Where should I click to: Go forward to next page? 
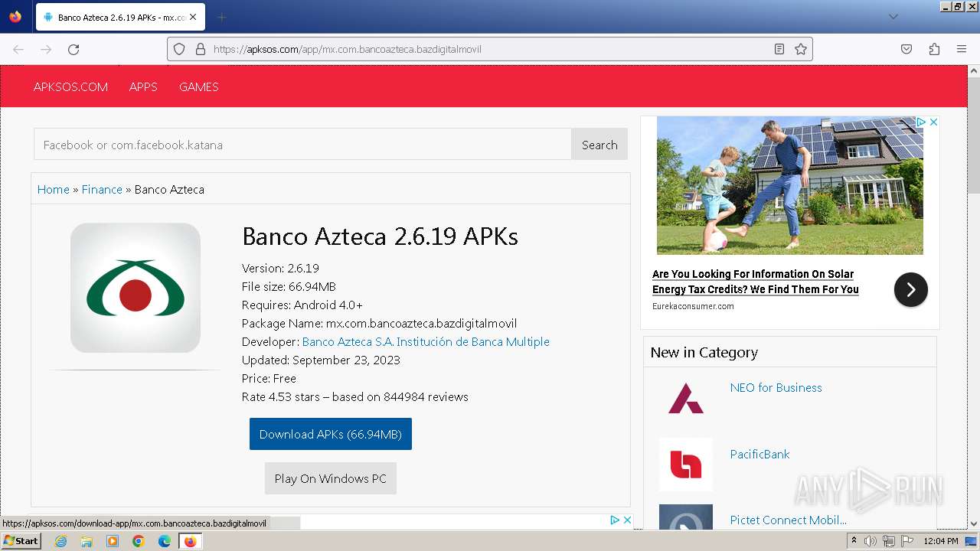click(46, 49)
